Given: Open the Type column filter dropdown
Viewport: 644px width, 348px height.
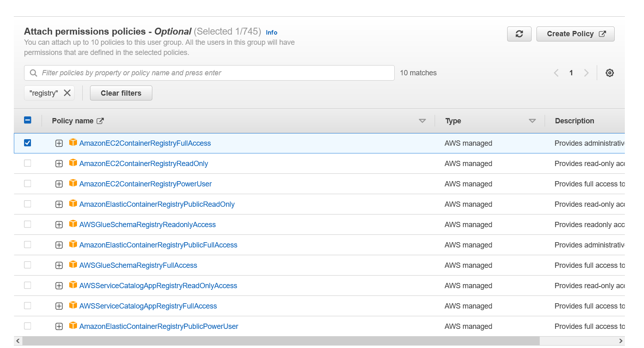Looking at the screenshot, I should pyautogui.click(x=532, y=121).
